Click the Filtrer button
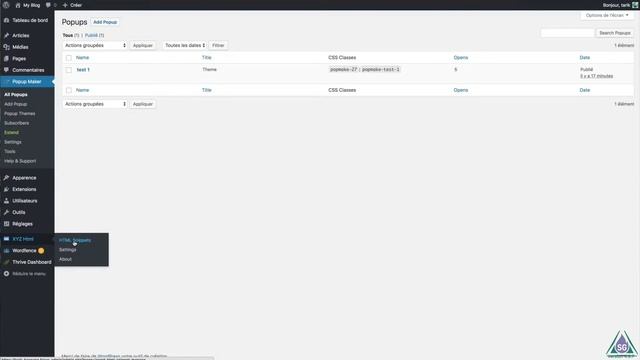 pos(218,45)
